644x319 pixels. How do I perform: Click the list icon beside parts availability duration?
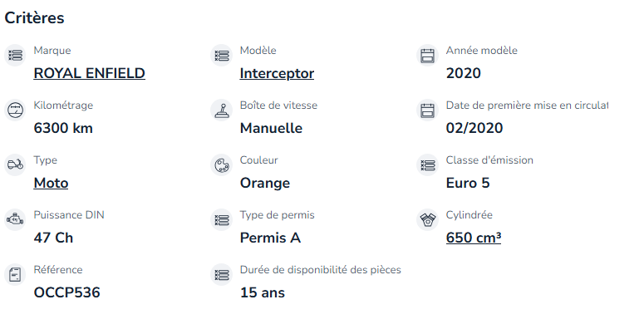click(x=221, y=274)
